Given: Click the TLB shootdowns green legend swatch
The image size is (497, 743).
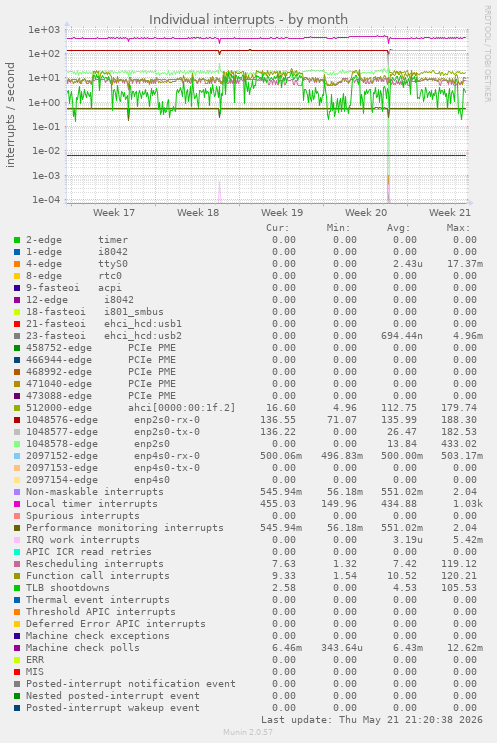Looking at the screenshot, I should pyautogui.click(x=17, y=588).
